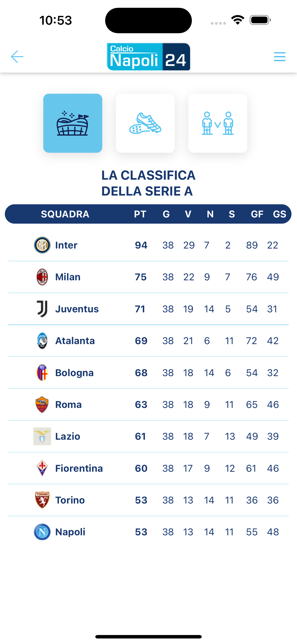Select the Bologna team name
The image size is (297, 644).
[x=74, y=373]
